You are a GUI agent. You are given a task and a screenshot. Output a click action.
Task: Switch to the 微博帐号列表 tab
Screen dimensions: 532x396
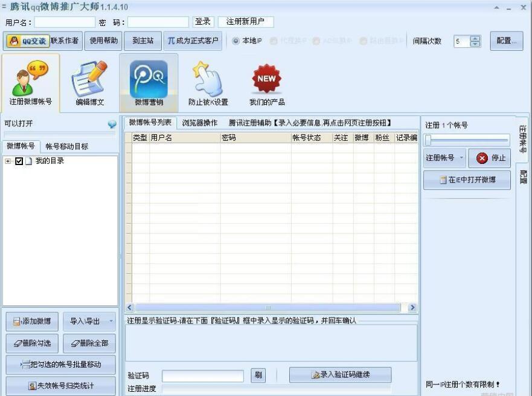(150, 122)
